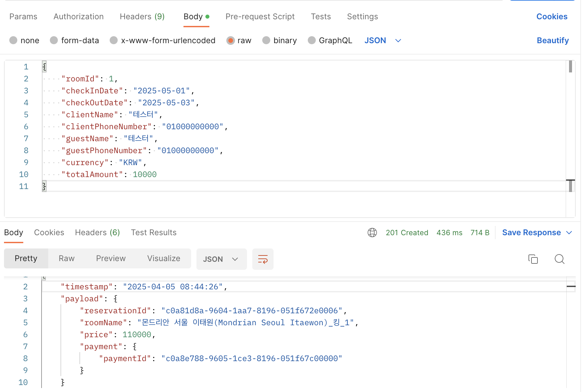Click the request editor scrollbar thumb
The width and height of the screenshot is (583, 392).
click(x=570, y=66)
